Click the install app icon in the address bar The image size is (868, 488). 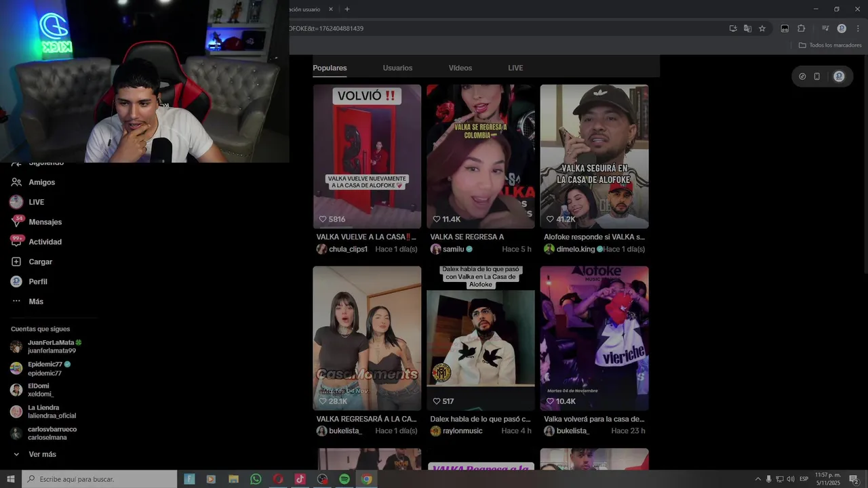pyautogui.click(x=733, y=28)
